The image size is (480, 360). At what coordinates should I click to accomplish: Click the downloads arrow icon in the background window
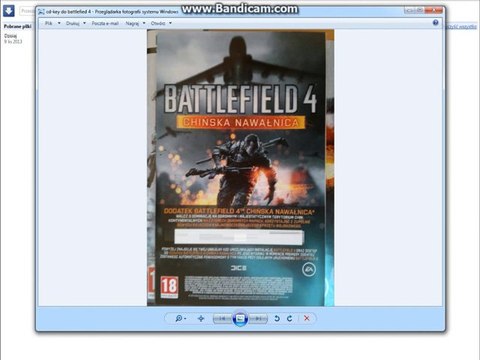[8, 11]
